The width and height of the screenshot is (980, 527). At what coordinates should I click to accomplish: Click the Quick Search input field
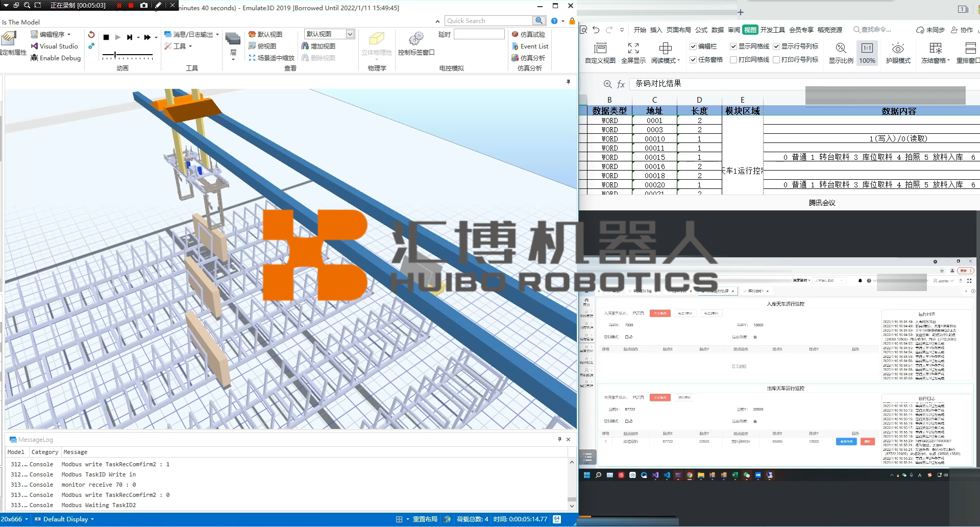tap(488, 20)
